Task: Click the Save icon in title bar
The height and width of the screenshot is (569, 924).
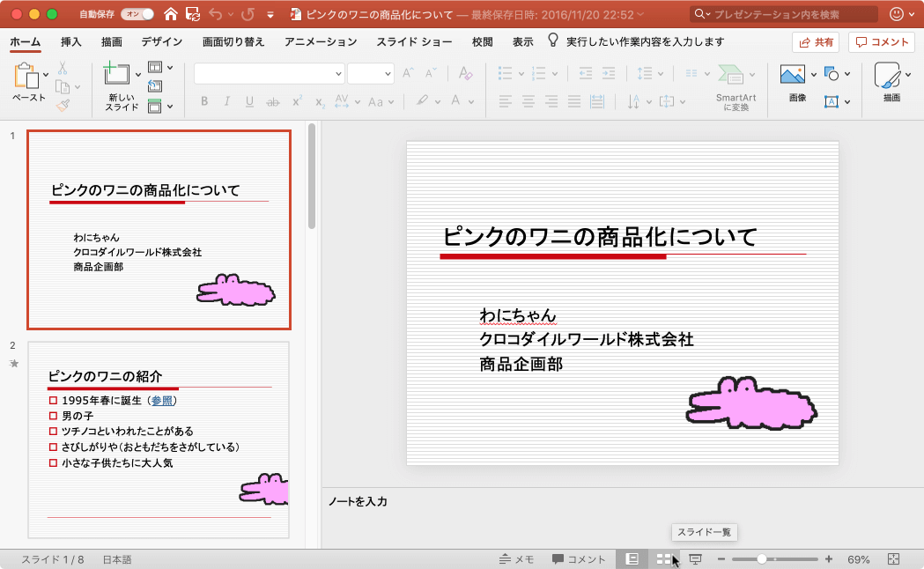Action: coord(193,14)
